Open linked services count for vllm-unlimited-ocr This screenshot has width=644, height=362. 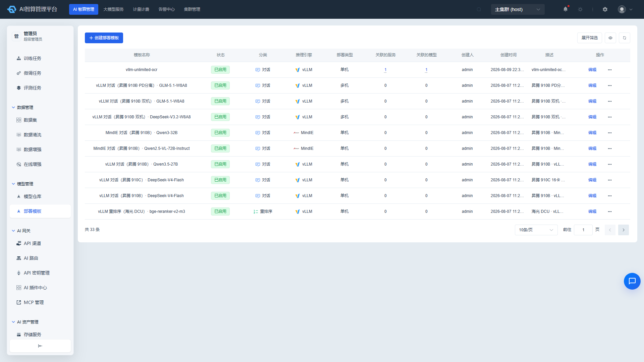[x=385, y=70]
